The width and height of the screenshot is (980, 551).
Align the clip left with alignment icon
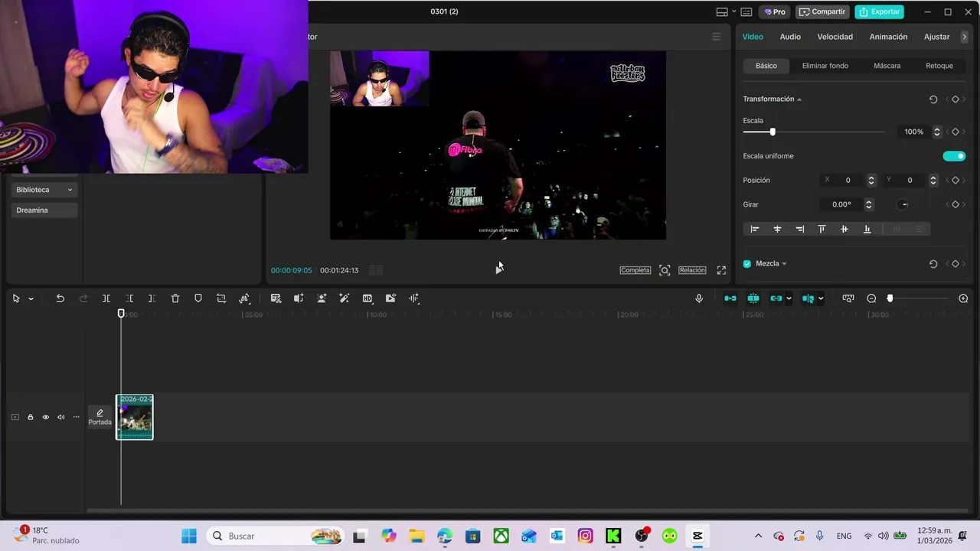tap(755, 229)
